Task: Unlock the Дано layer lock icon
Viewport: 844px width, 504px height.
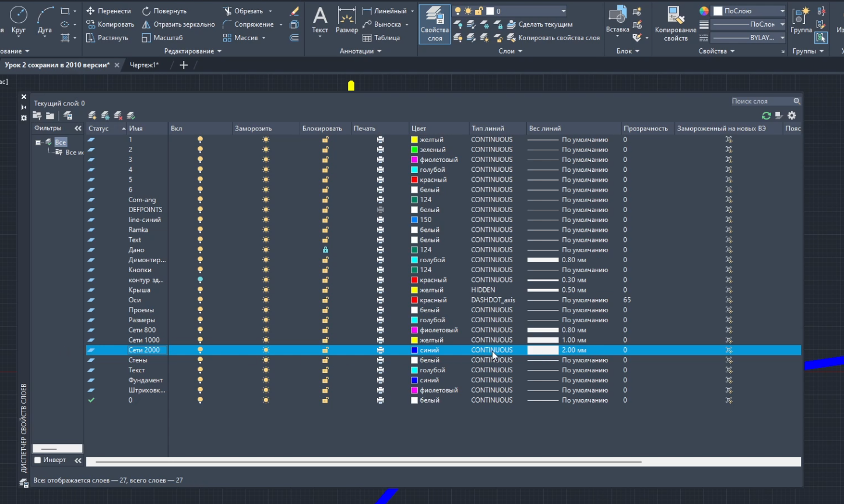Action: (x=325, y=250)
